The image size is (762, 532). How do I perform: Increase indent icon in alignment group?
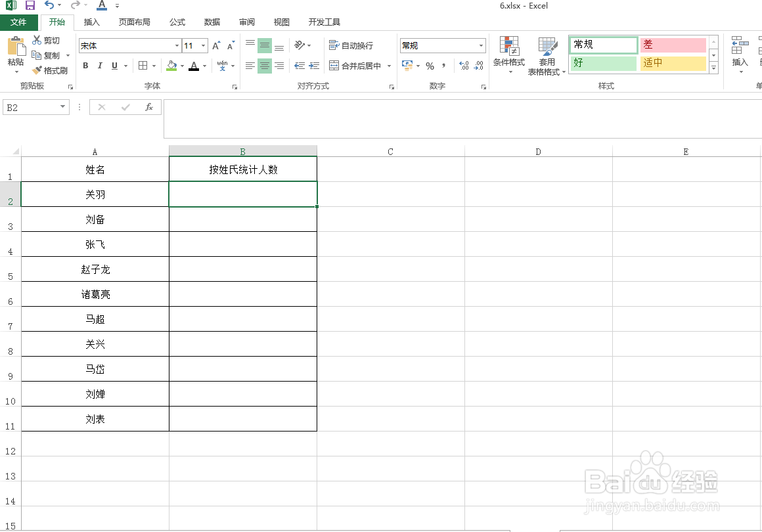pyautogui.click(x=314, y=66)
